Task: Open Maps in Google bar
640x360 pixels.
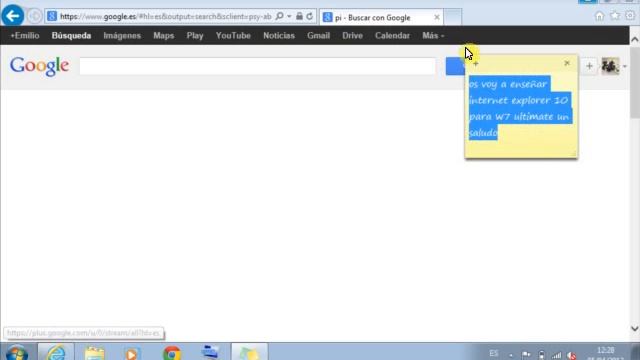Action: click(164, 36)
